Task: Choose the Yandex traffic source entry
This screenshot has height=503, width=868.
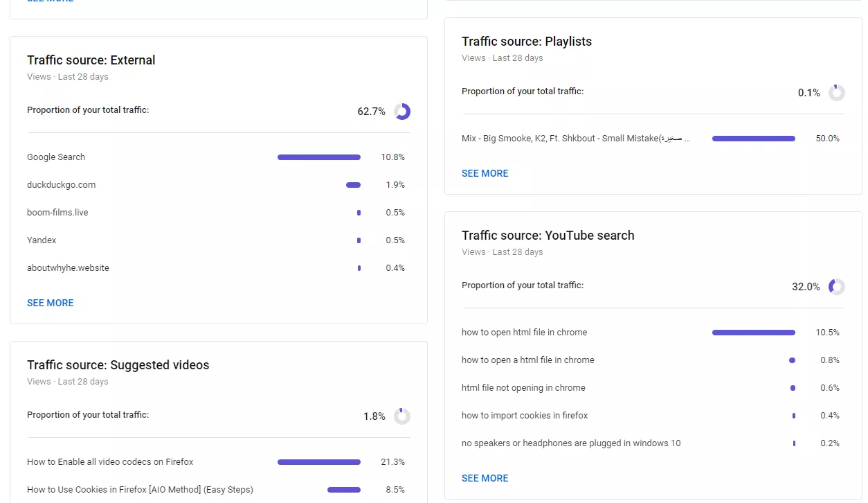Action: [x=42, y=240]
